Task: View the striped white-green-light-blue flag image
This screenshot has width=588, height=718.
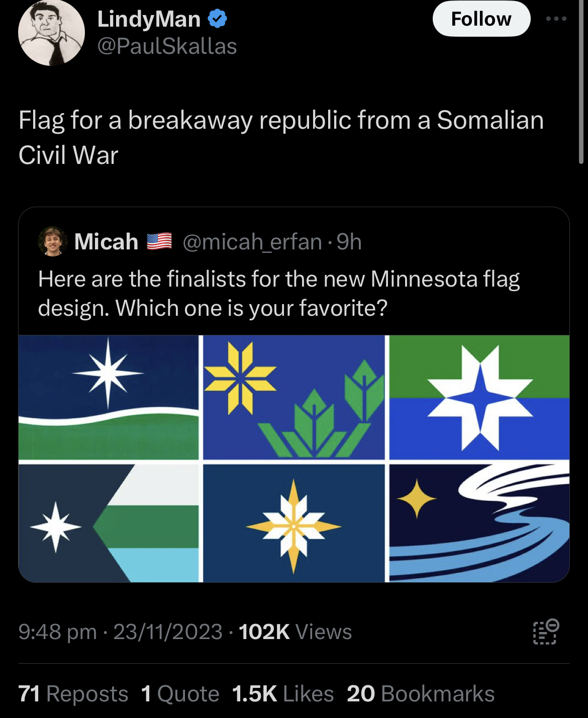Action: coord(109,523)
